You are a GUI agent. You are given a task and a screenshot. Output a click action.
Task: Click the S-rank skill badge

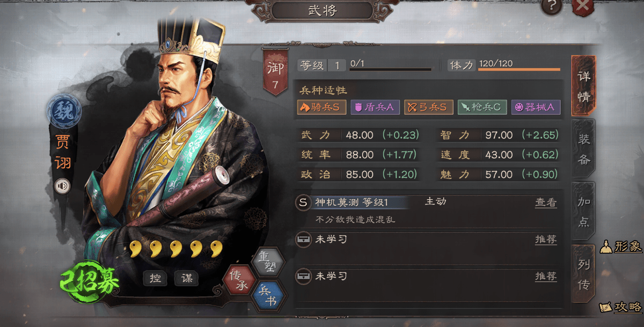(x=303, y=202)
